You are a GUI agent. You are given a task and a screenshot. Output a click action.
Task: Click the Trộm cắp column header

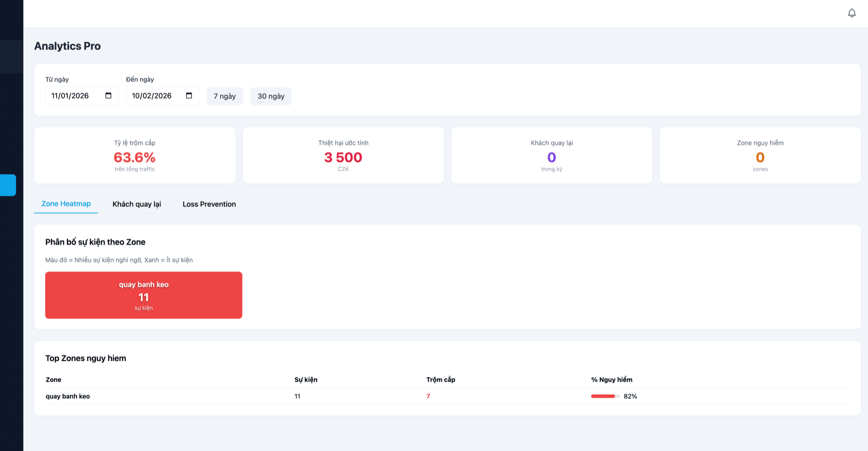[440, 379]
